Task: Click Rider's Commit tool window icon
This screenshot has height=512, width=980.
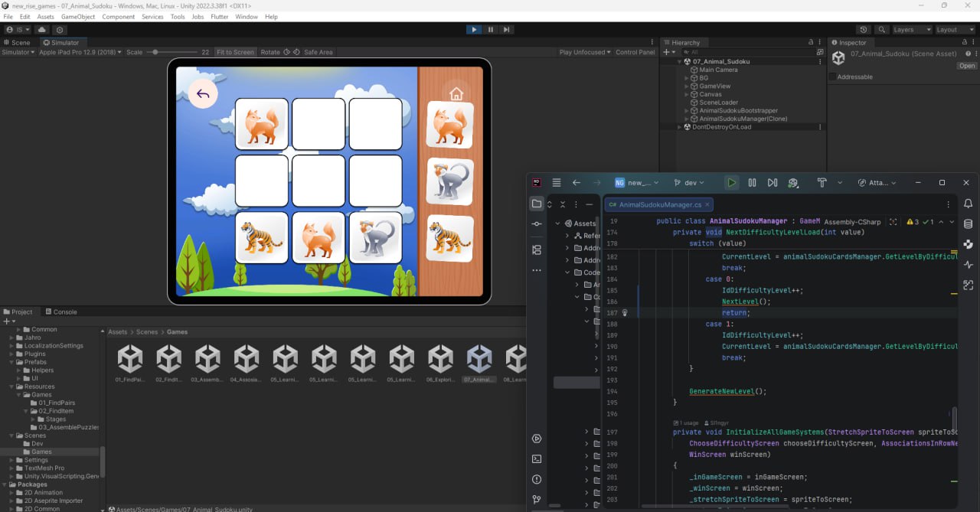Action: pyautogui.click(x=537, y=223)
